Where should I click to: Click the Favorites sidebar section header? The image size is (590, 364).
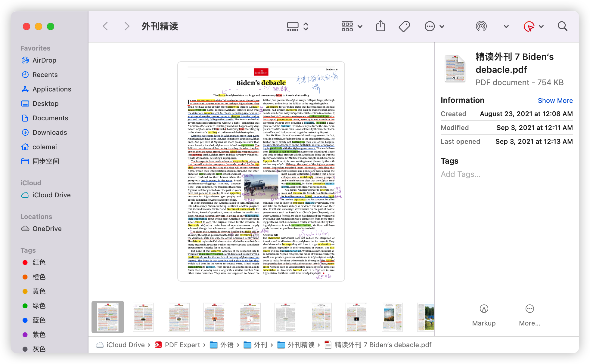pyautogui.click(x=36, y=48)
